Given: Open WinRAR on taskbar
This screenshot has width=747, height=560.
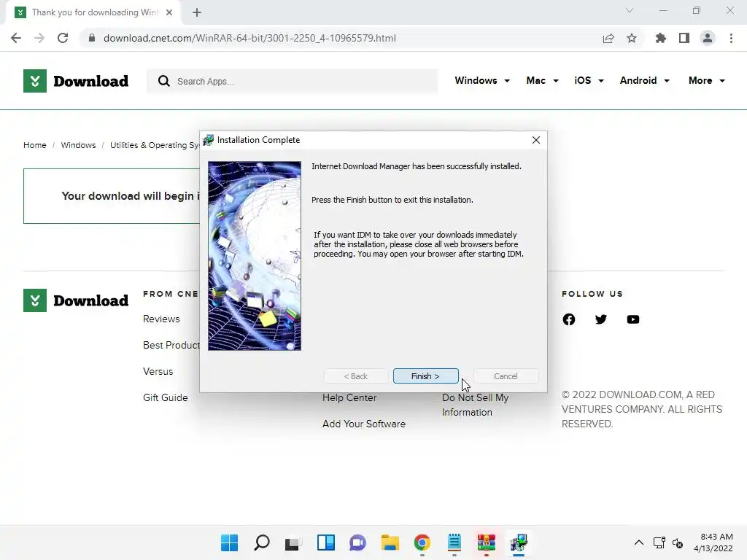Looking at the screenshot, I should tap(487, 542).
